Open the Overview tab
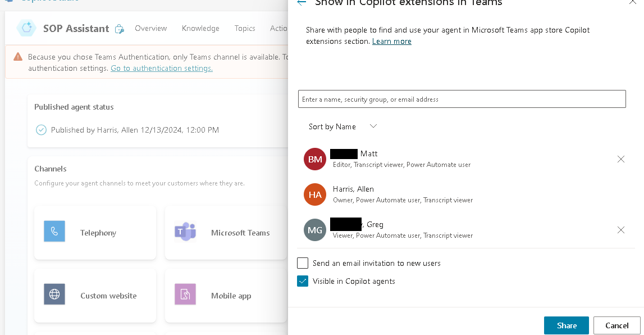The height and width of the screenshot is (335, 644). pos(150,28)
